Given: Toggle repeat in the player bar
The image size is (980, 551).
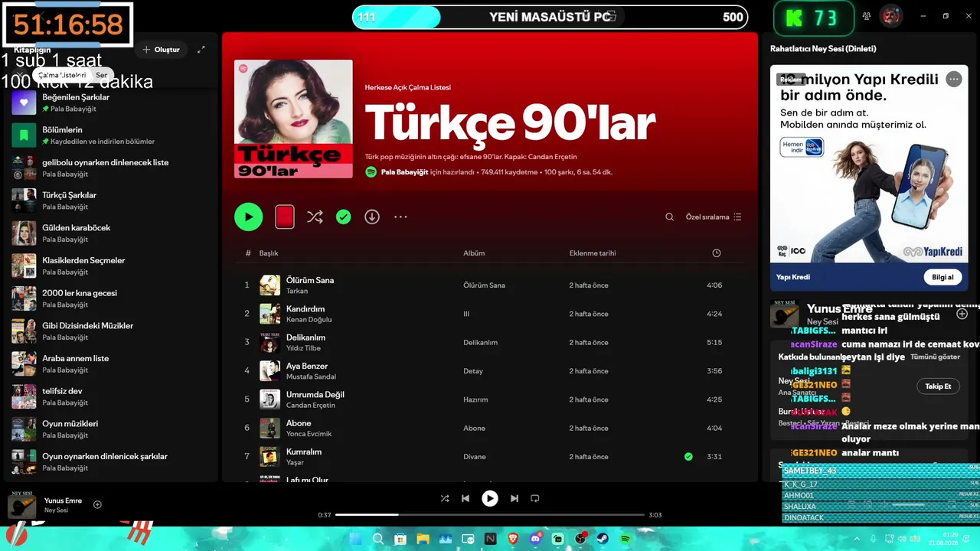Looking at the screenshot, I should tap(535, 498).
